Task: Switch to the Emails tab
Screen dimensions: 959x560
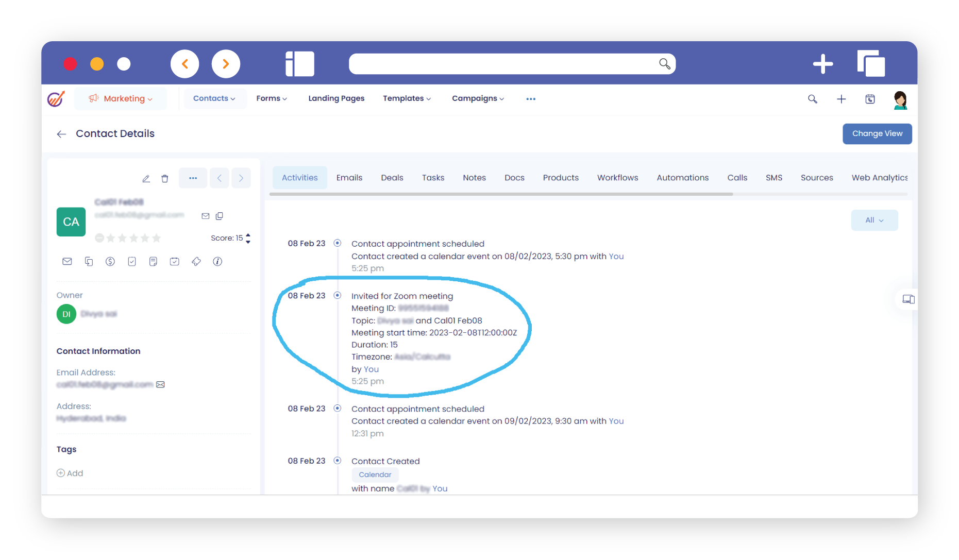Action: coord(349,178)
